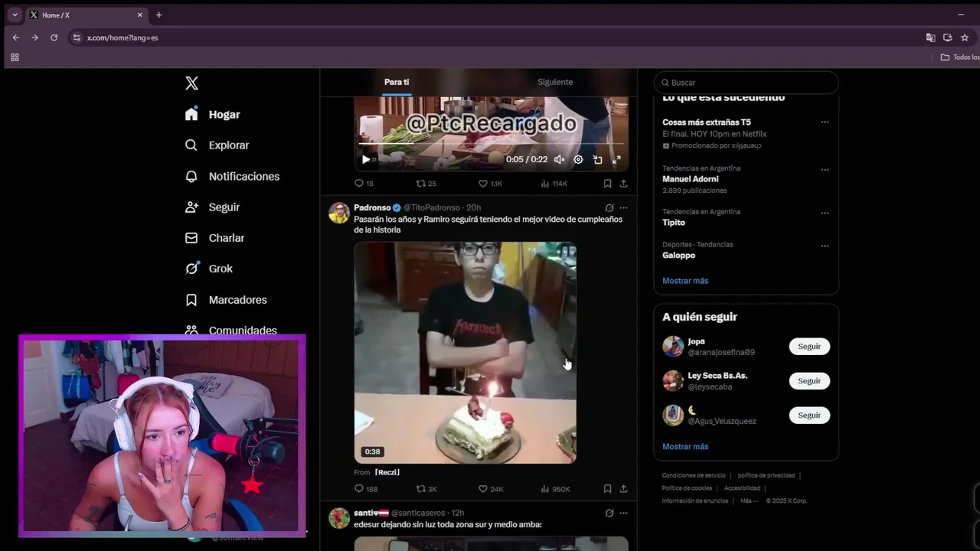The height and width of the screenshot is (551, 980).
Task: Reload the page in browser
Action: click(x=54, y=37)
